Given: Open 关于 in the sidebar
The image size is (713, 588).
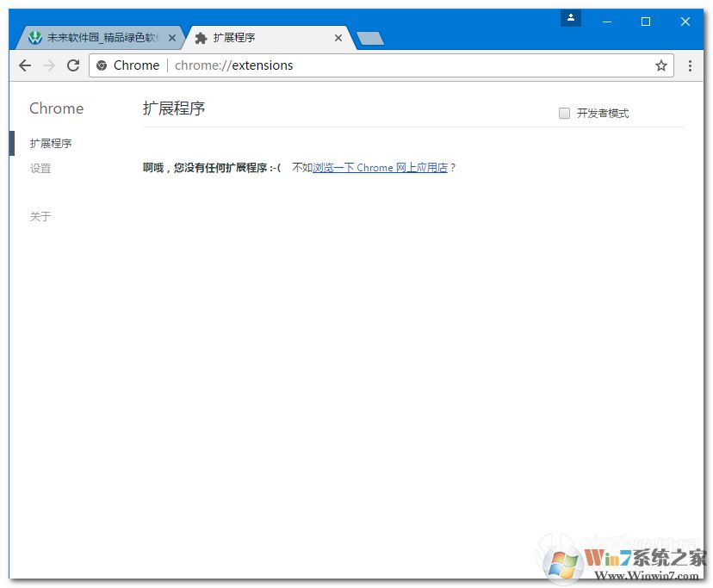Looking at the screenshot, I should coord(40,216).
